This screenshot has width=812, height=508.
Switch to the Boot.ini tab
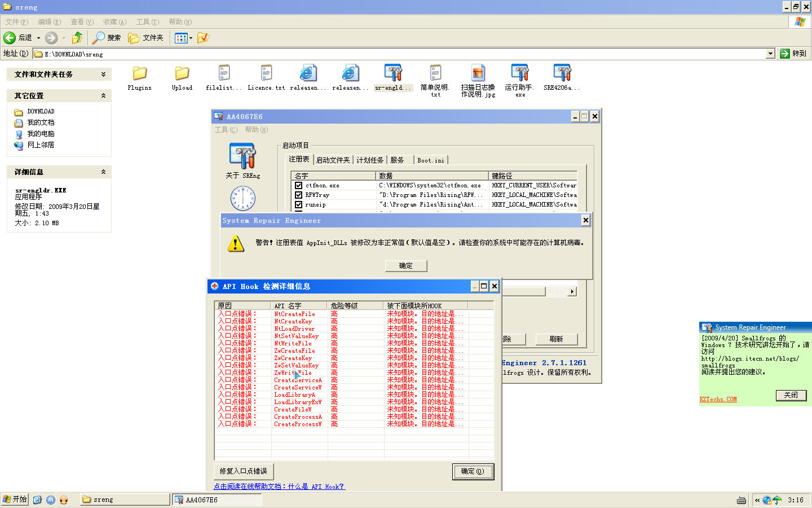coord(431,160)
